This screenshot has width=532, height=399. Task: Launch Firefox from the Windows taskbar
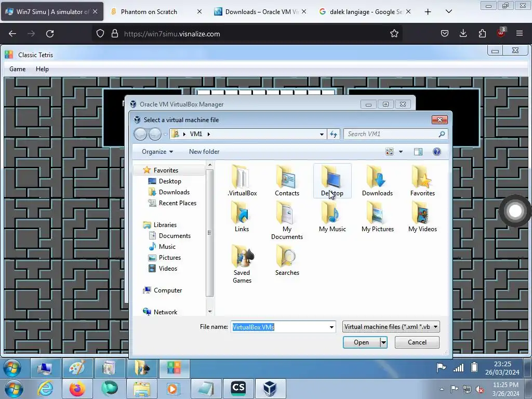pyautogui.click(x=77, y=389)
